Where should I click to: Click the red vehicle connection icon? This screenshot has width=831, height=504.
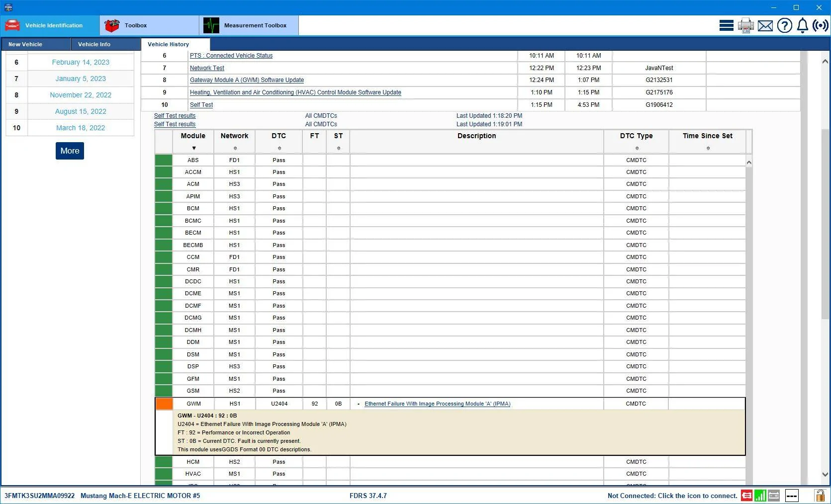pyautogui.click(x=746, y=496)
